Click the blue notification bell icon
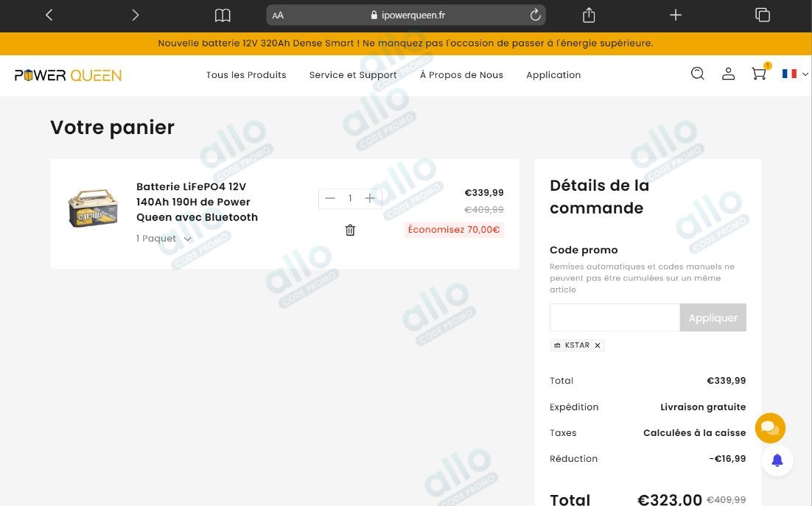 click(x=777, y=460)
